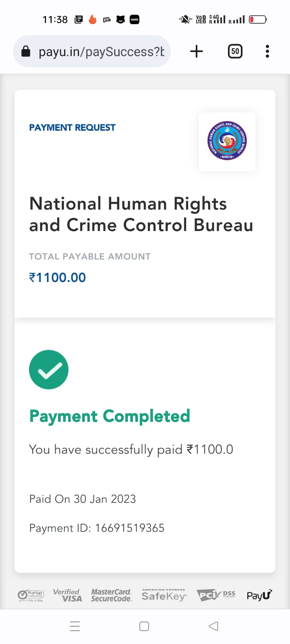290x644 pixels.
Task: Tap the Payment ID number text
Action: pos(129,528)
